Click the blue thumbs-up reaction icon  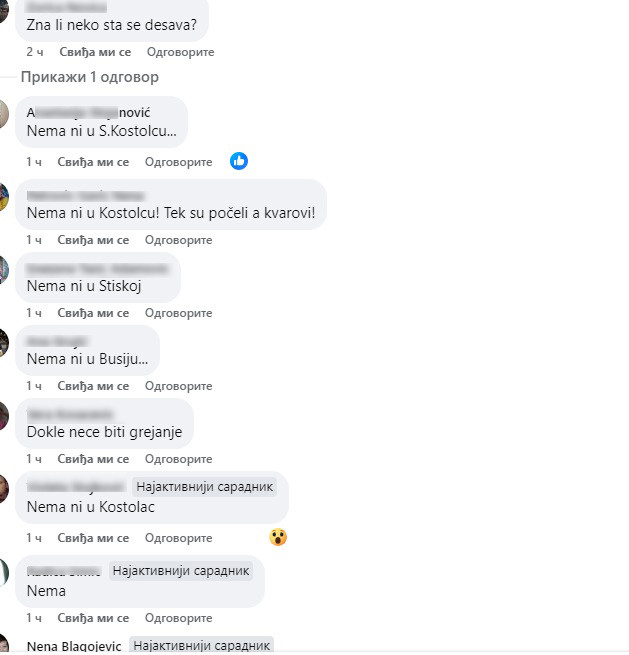pos(239,161)
